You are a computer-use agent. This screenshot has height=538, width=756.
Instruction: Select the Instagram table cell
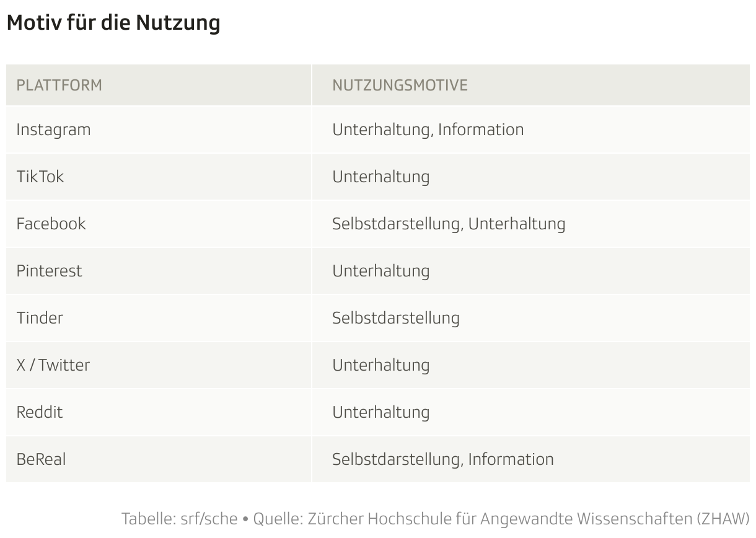point(159,130)
